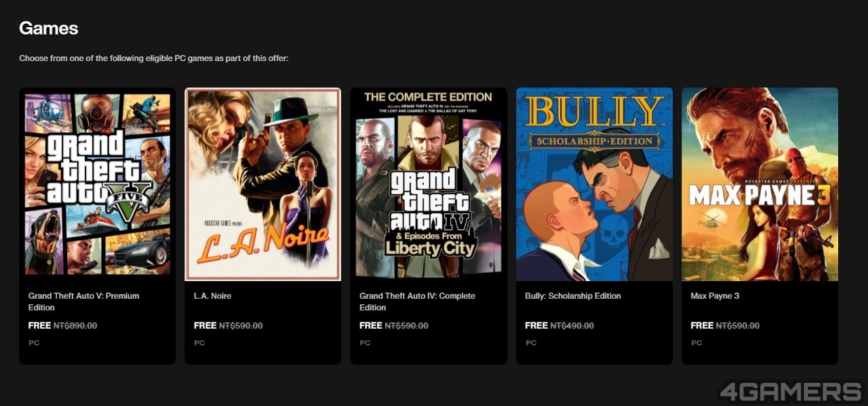
Task: Click the 4GAMERS watermark logo
Action: 790,392
